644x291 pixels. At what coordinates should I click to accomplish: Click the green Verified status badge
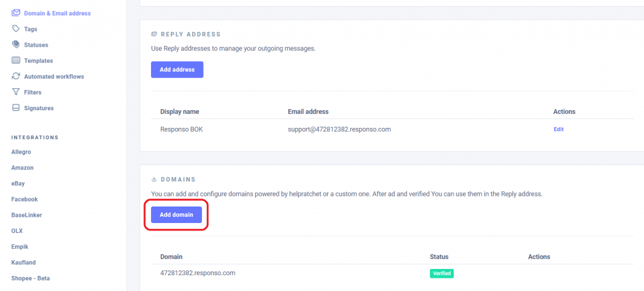coord(441,273)
